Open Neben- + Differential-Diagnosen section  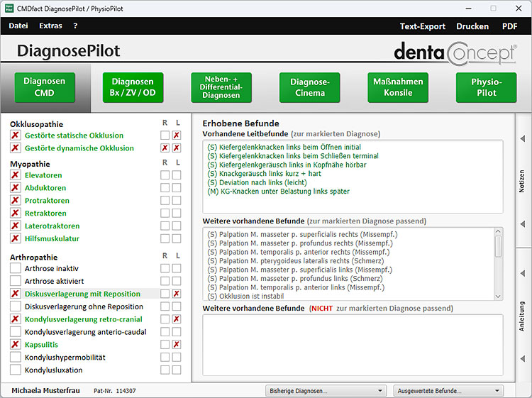pyautogui.click(x=221, y=87)
